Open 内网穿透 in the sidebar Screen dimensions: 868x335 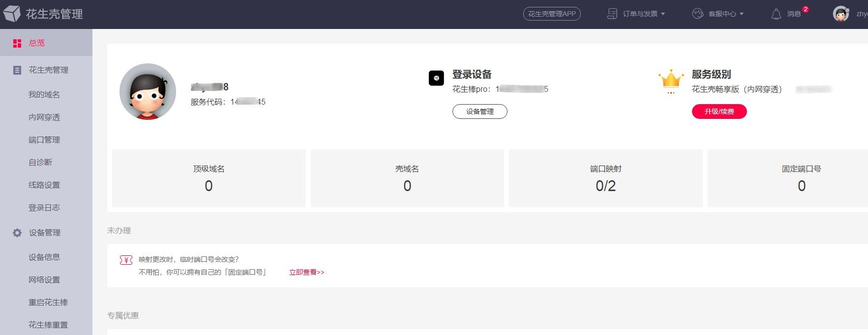[x=44, y=117]
